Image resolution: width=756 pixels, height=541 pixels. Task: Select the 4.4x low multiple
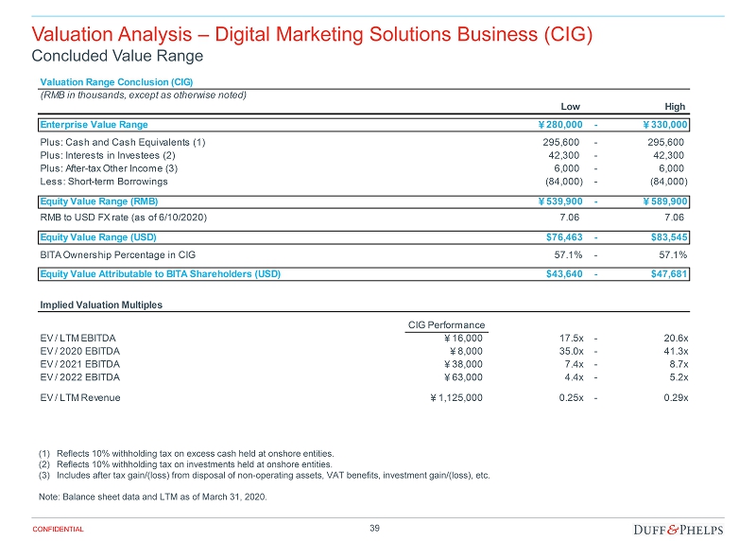pos(574,377)
